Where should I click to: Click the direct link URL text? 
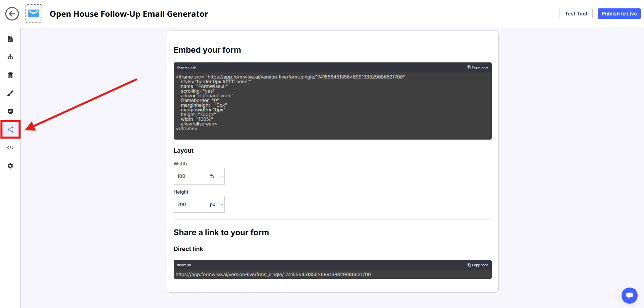coord(273,274)
